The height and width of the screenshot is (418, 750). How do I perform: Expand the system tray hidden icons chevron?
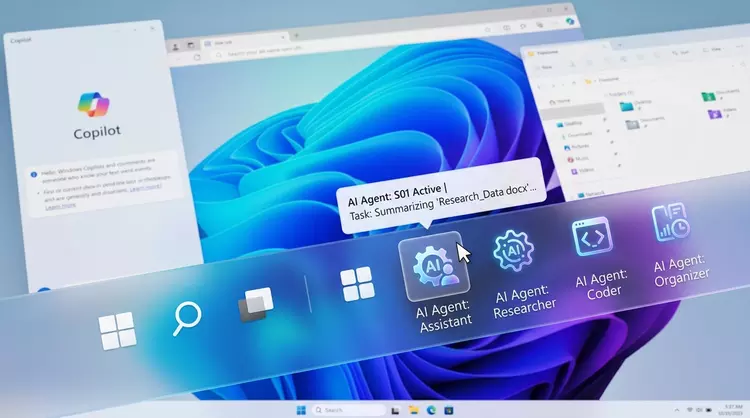click(x=677, y=410)
